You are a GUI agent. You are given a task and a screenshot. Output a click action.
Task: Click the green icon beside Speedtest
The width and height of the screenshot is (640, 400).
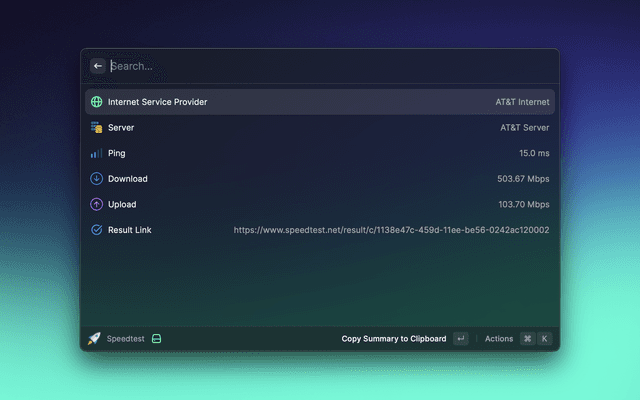point(156,338)
